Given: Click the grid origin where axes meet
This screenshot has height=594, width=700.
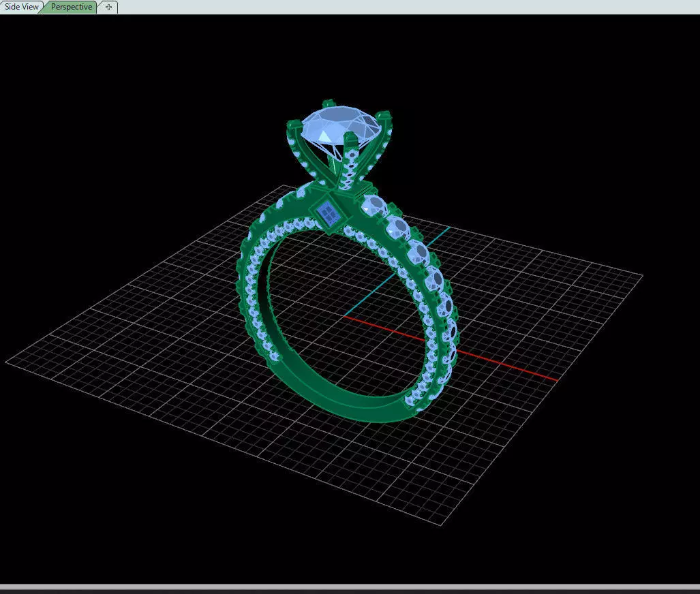Looking at the screenshot, I should pos(344,316).
